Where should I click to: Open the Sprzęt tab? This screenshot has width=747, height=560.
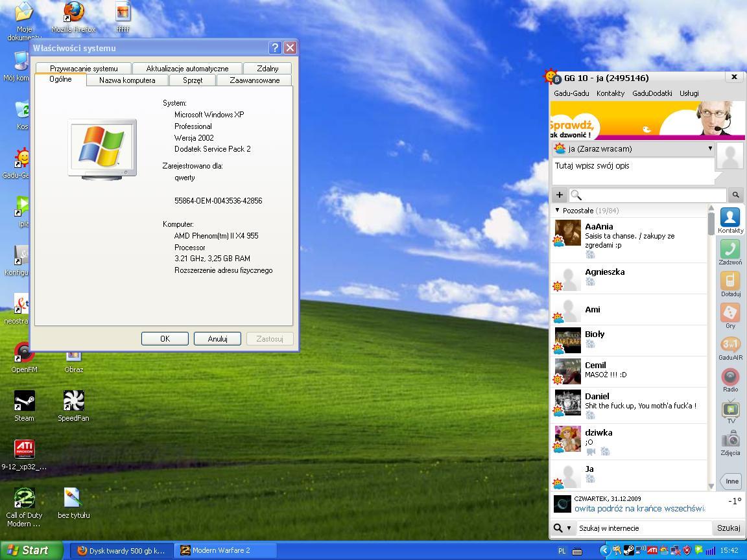click(193, 80)
